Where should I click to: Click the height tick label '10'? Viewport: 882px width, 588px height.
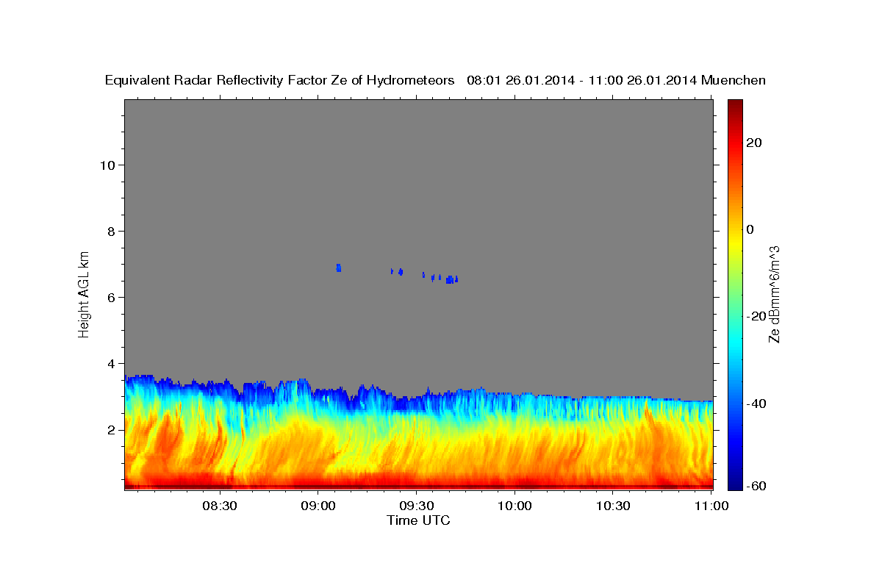107,165
